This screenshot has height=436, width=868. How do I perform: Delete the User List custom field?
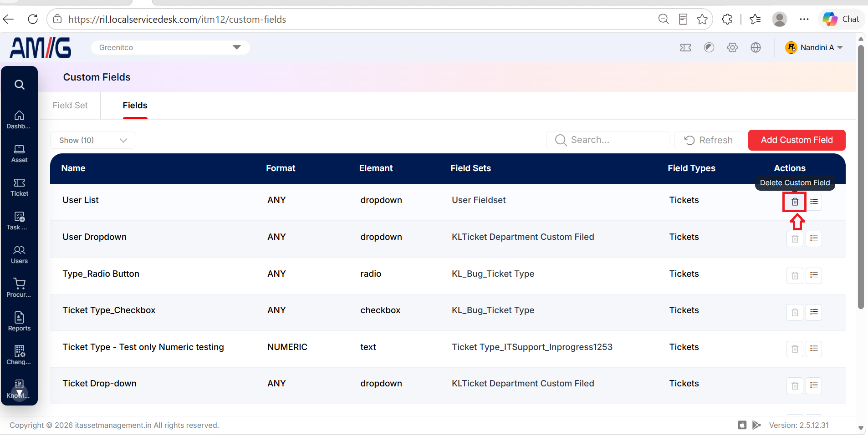click(x=795, y=202)
